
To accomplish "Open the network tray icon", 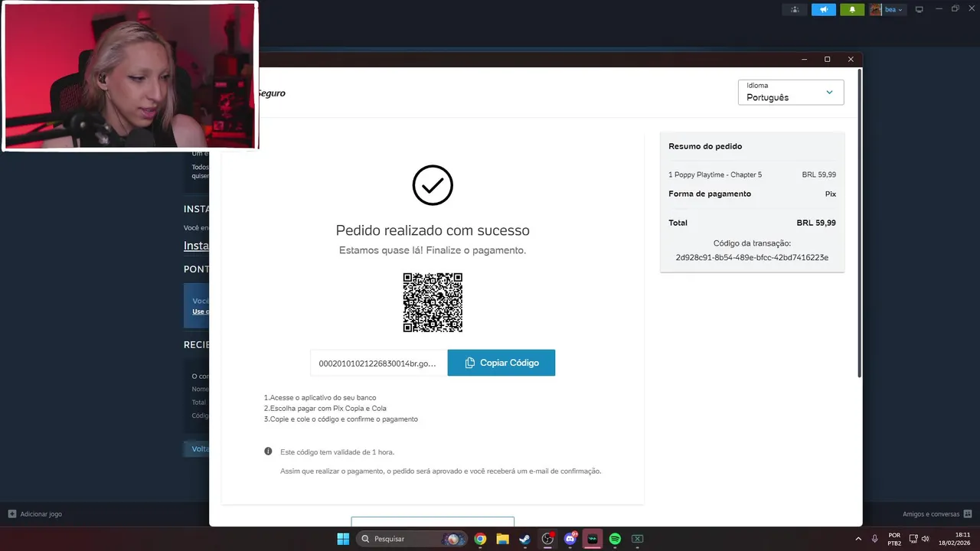I will (x=913, y=539).
